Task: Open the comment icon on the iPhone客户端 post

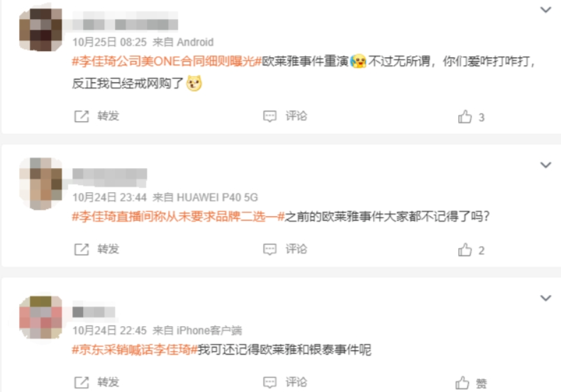Action: [x=270, y=382]
